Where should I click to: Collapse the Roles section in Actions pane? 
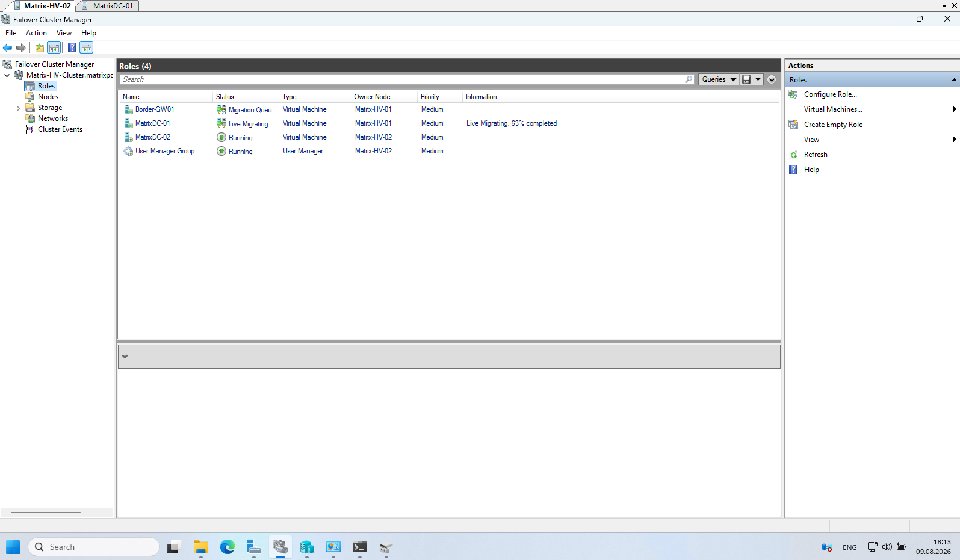[x=954, y=80]
